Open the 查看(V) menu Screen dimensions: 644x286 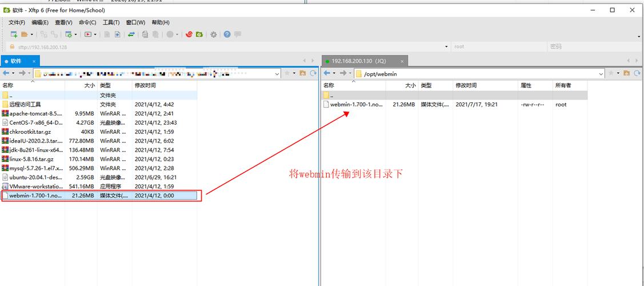63,23
